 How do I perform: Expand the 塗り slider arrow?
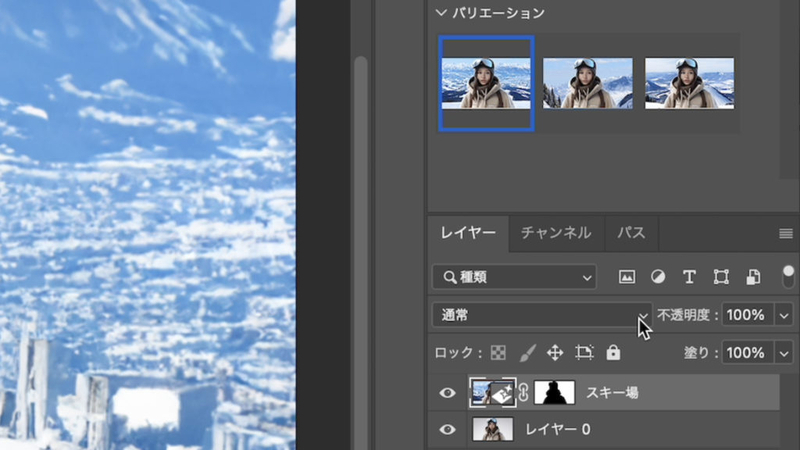(784, 353)
